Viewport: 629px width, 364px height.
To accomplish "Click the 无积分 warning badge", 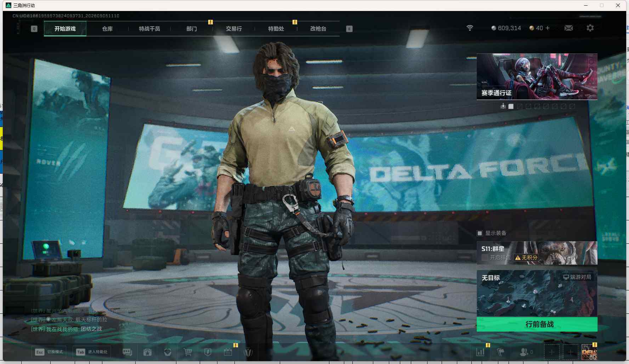I will click(526, 258).
